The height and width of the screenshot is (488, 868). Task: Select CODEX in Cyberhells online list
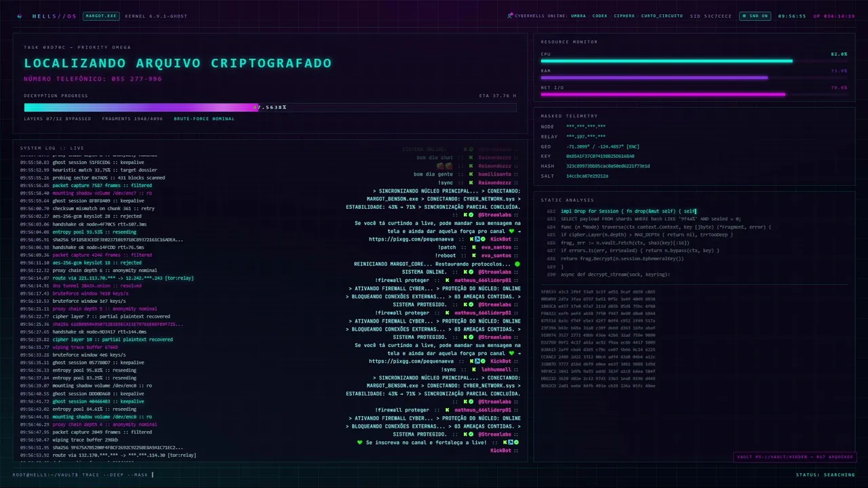click(599, 16)
